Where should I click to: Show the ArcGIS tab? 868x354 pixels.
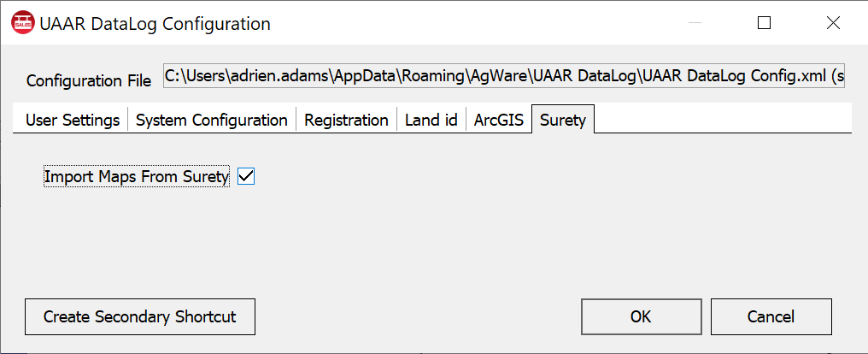499,120
